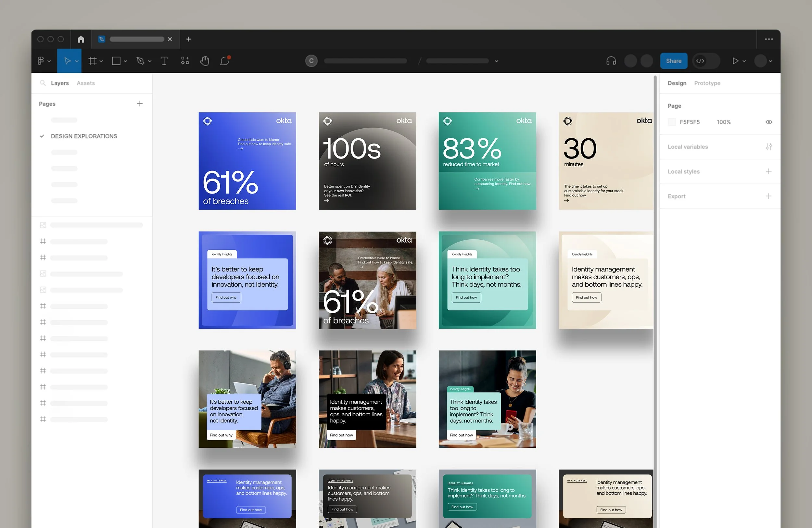Select the Hand tool

coord(204,61)
